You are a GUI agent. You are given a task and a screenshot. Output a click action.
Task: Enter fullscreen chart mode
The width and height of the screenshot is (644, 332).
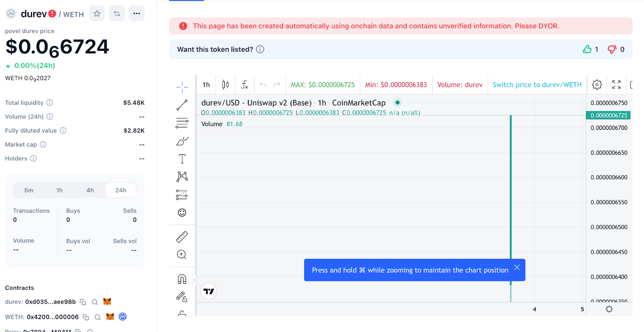(616, 85)
